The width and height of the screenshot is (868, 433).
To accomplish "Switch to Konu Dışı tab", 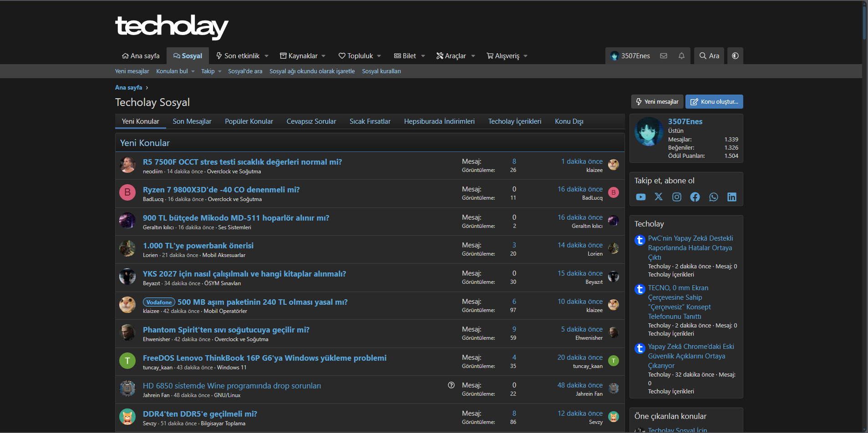I will pyautogui.click(x=569, y=121).
